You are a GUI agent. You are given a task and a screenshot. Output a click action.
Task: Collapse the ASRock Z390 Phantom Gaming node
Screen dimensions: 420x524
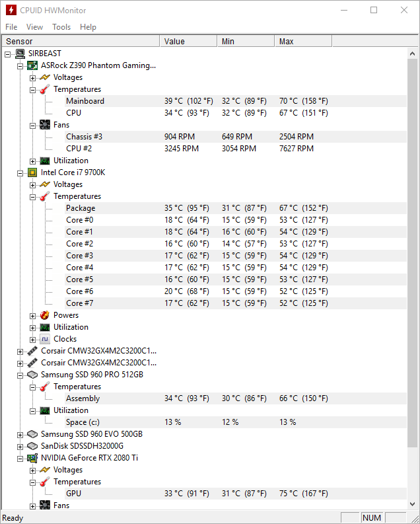[x=20, y=66]
